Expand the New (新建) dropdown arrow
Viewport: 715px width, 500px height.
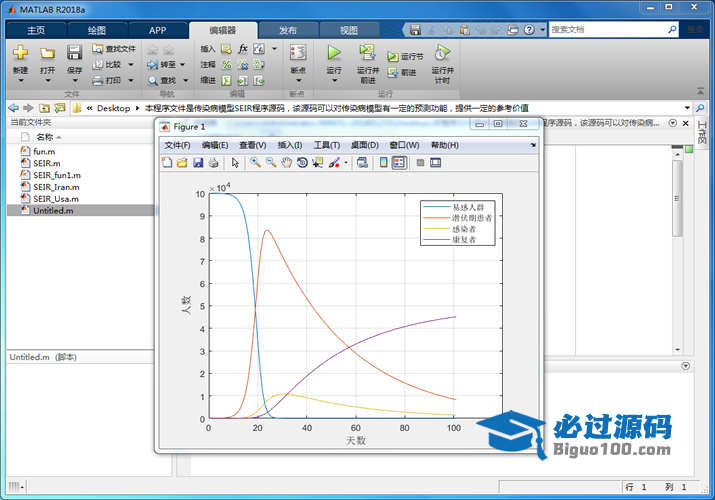click(20, 83)
